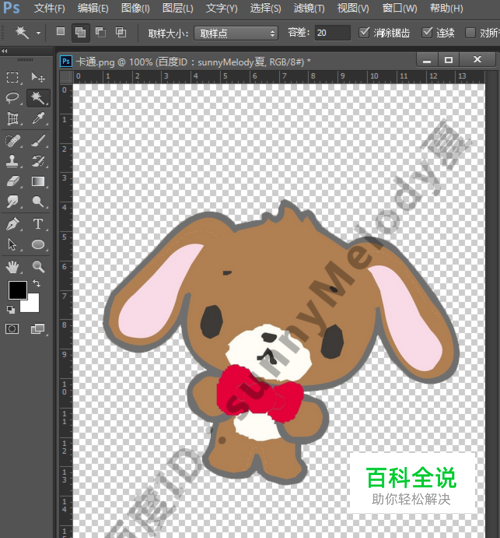Select the Horizontal Type tool
This screenshot has width=500, height=538.
click(38, 224)
